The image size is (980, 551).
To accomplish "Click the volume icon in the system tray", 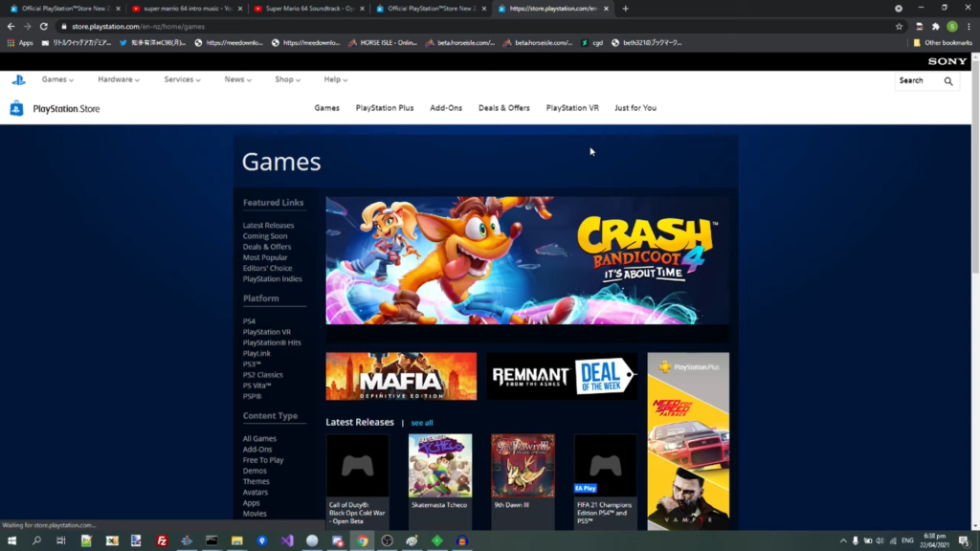I will point(880,541).
